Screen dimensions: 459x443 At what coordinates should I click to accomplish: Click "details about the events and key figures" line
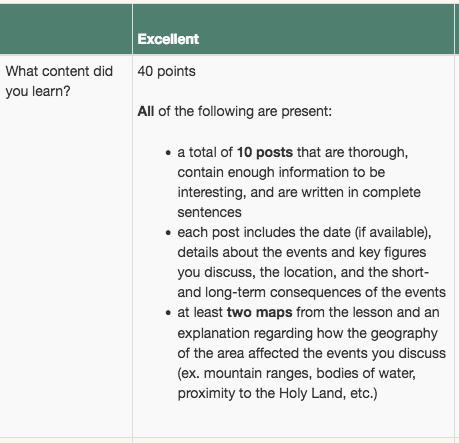click(x=302, y=252)
